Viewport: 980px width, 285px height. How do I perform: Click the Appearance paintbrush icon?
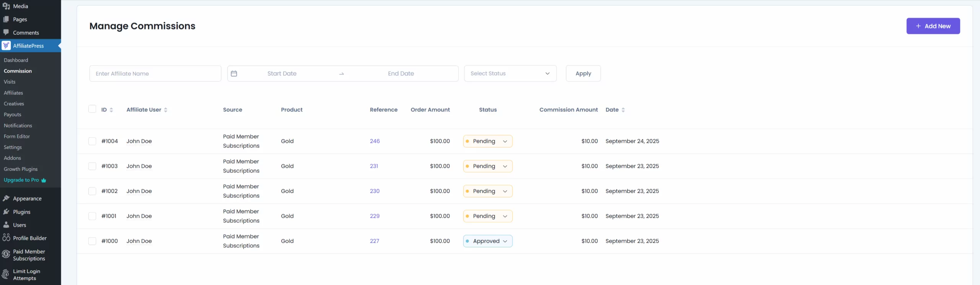point(6,198)
